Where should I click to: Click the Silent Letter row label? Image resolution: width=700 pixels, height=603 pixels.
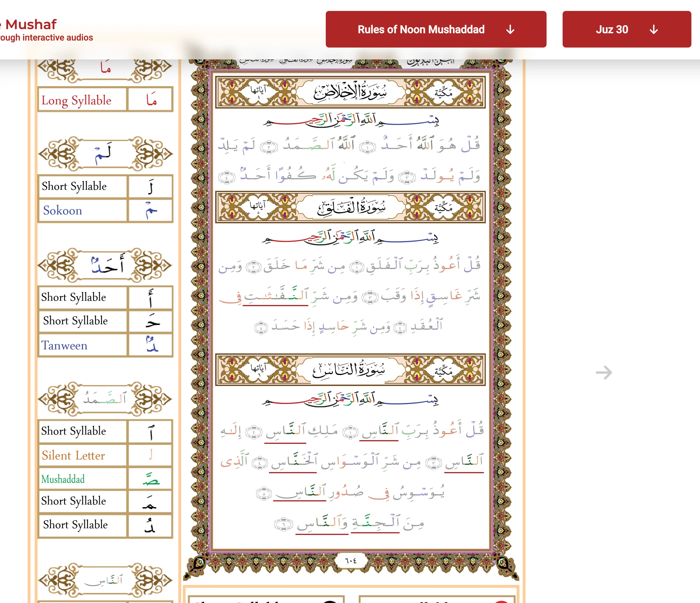click(73, 455)
